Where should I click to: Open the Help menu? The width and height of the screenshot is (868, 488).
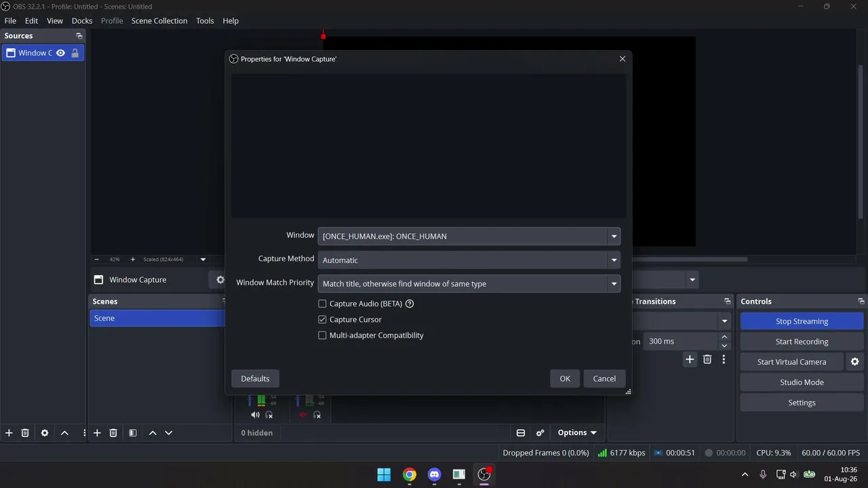(x=231, y=20)
